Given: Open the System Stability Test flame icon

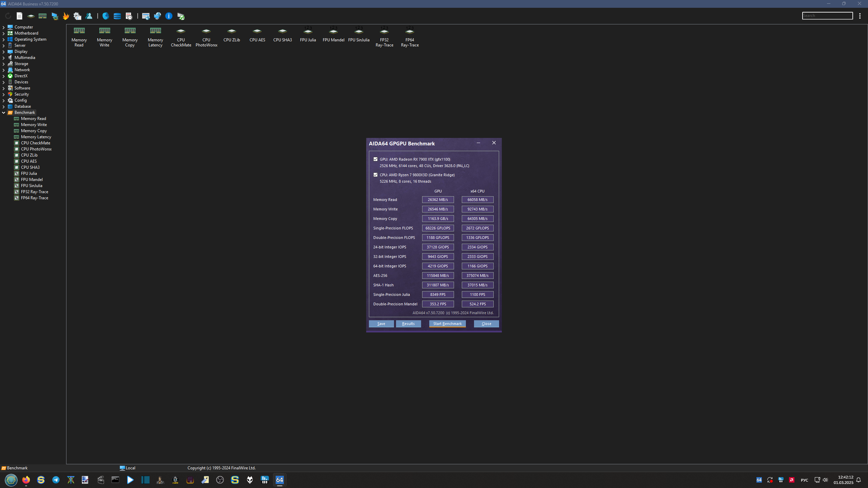Looking at the screenshot, I should click(66, 16).
